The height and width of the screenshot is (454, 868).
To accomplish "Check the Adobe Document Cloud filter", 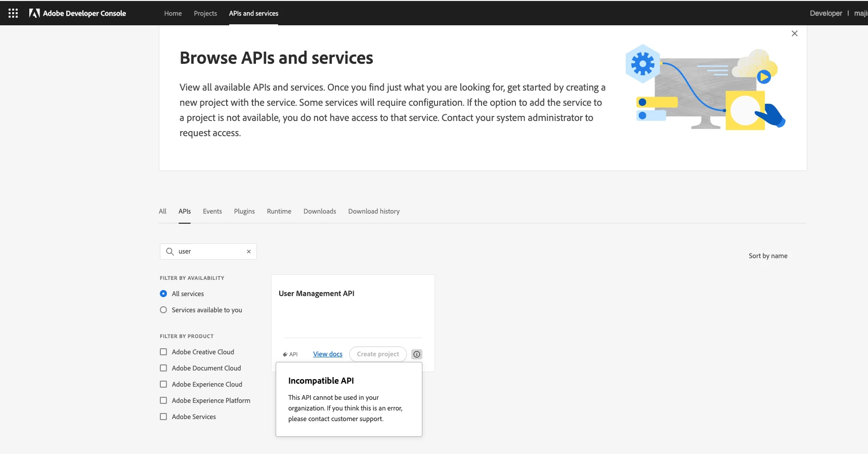I will point(163,368).
